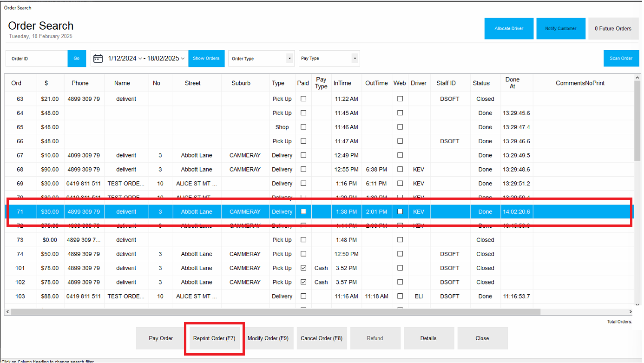Click Reprint Order (F7)
The image size is (644, 363).
click(x=214, y=338)
